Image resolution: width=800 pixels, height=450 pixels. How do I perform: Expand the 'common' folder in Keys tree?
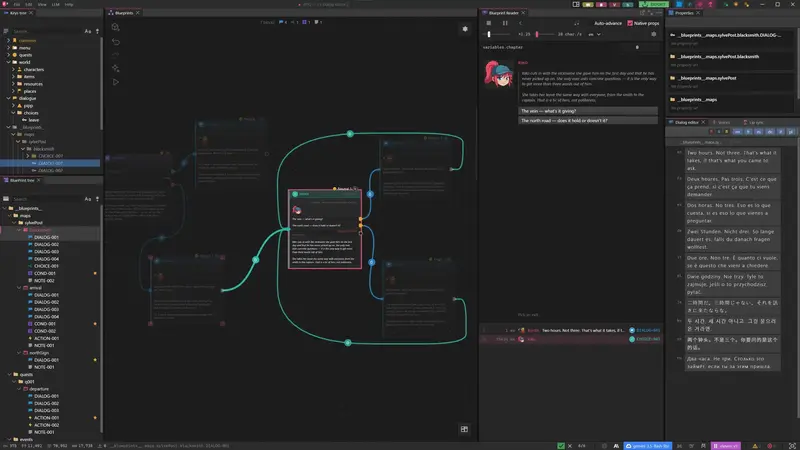point(9,40)
